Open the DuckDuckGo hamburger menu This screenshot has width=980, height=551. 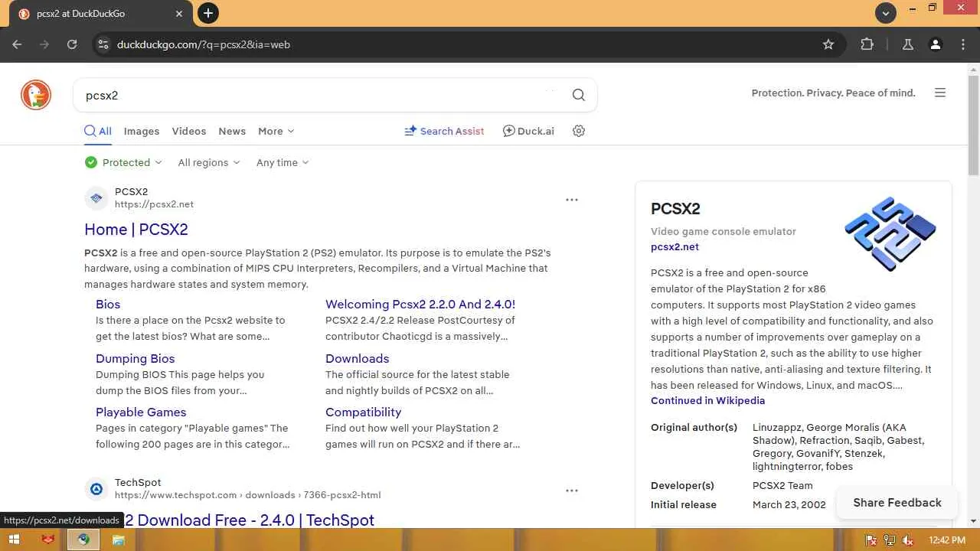940,93
